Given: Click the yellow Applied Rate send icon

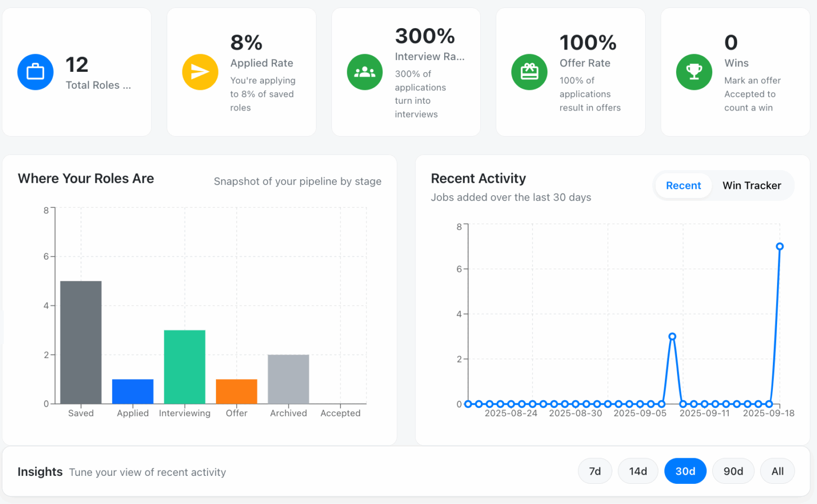Looking at the screenshot, I should click(x=200, y=72).
